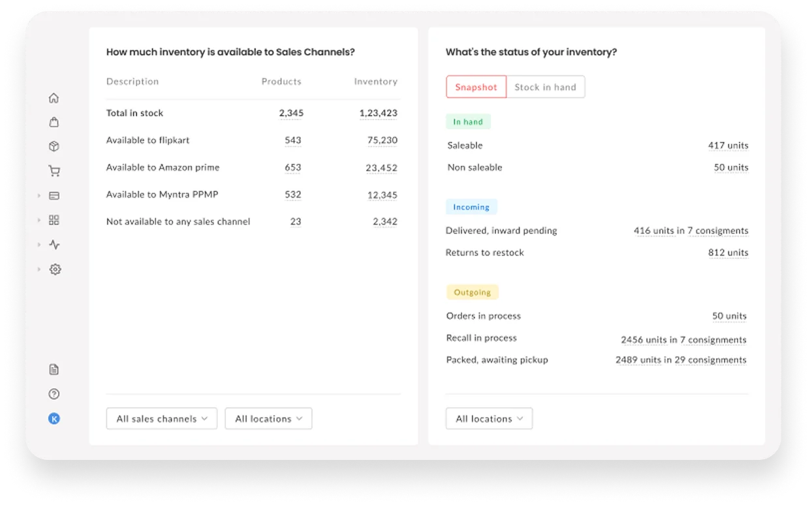
Task: Open the shopping cart icon in sidebar
Action: tap(54, 171)
